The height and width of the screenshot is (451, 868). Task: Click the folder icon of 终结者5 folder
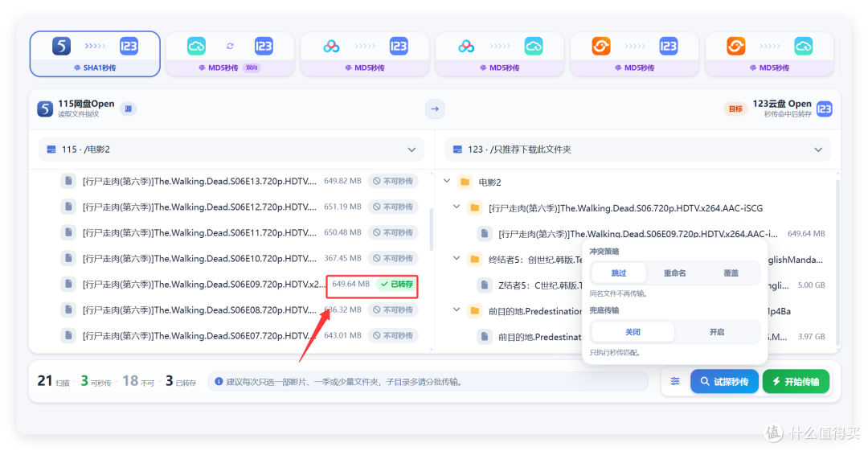coord(475,260)
